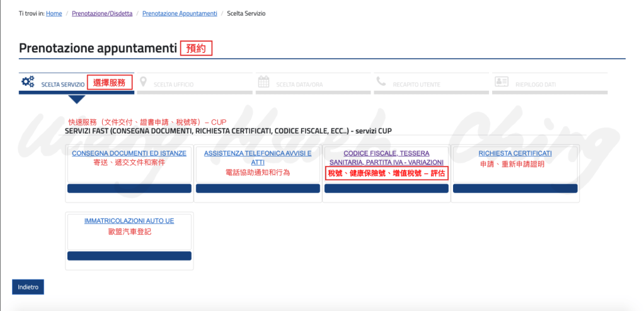
Task: Click the calendar icon for Scelta Data/Ora
Action: (263, 82)
